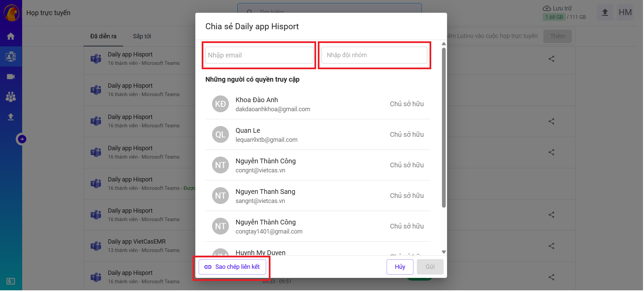
Task: Switch to the Đã diễn ra tab
Action: pyautogui.click(x=103, y=36)
